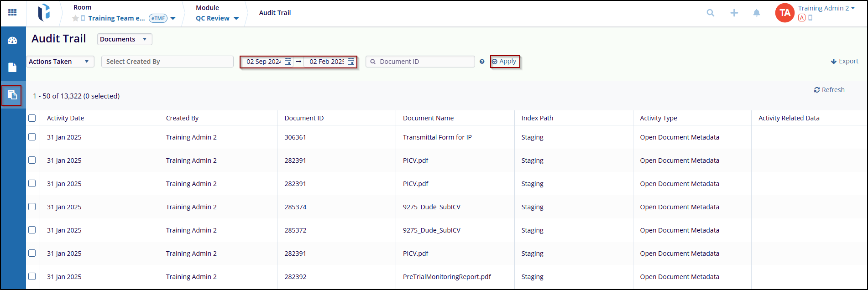Click the plus add icon
Viewport: 868px width, 290px height.
coord(734,13)
